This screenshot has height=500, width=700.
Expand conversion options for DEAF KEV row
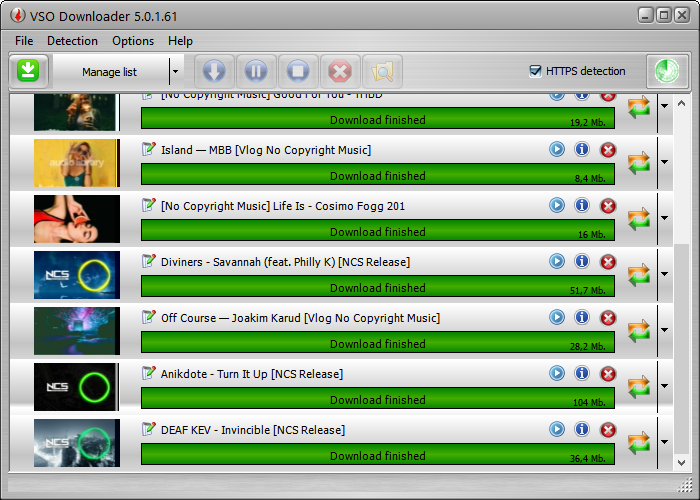point(664,442)
